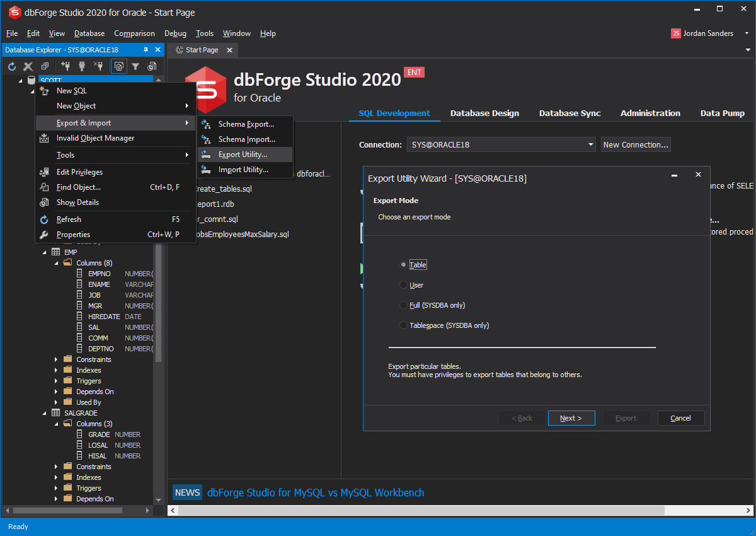The width and height of the screenshot is (756, 536).
Task: Select Tablespace (SYSDBA only) export mode
Action: (x=404, y=325)
